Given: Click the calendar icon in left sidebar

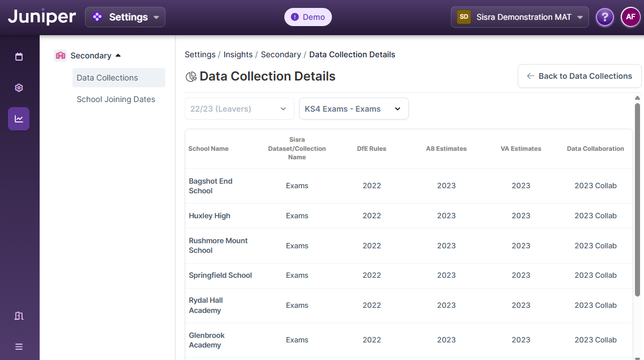Looking at the screenshot, I should [x=19, y=57].
